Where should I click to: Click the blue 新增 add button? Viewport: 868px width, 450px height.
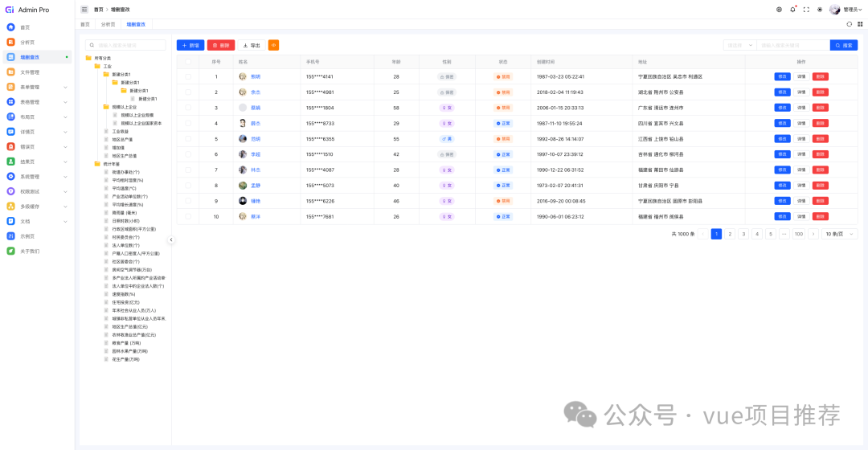(190, 45)
